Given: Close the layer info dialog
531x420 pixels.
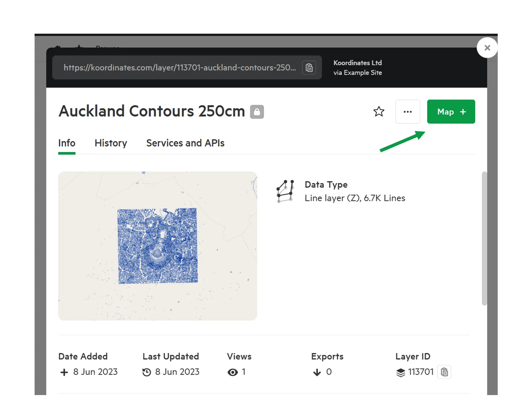Looking at the screenshot, I should (x=487, y=48).
